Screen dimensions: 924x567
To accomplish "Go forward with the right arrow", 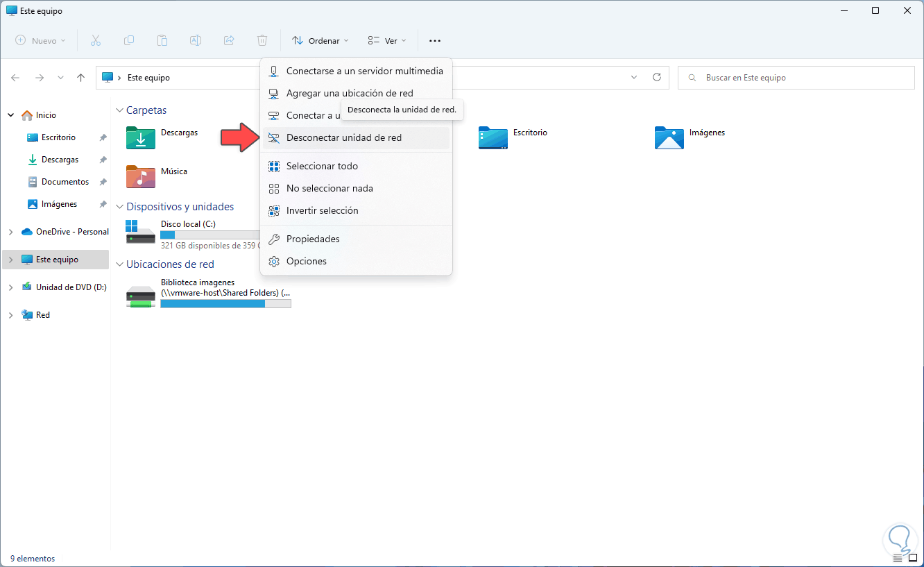I will click(x=40, y=78).
